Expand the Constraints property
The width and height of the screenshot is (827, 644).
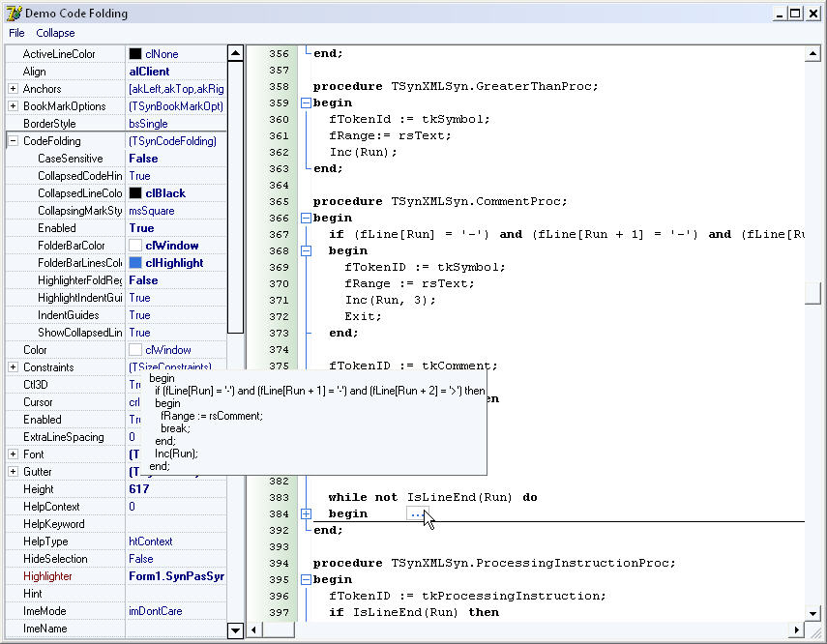pyautogui.click(x=14, y=367)
